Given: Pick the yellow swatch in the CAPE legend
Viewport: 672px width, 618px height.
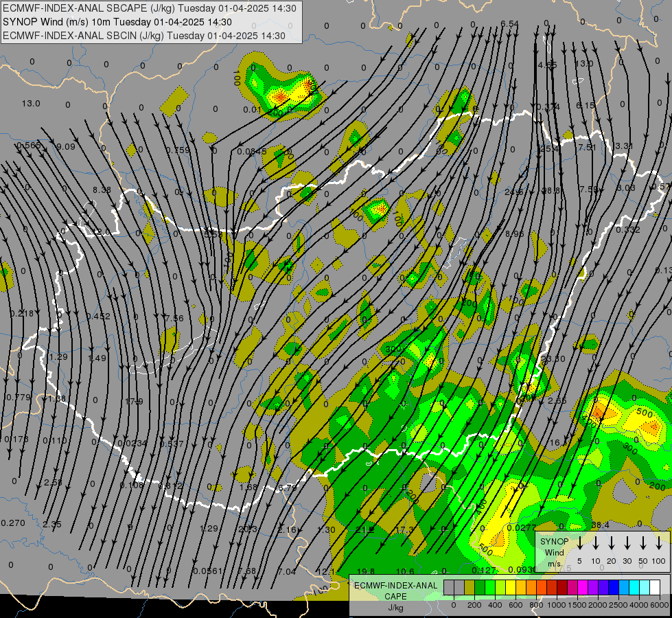Looking at the screenshot, I should click(x=511, y=588).
